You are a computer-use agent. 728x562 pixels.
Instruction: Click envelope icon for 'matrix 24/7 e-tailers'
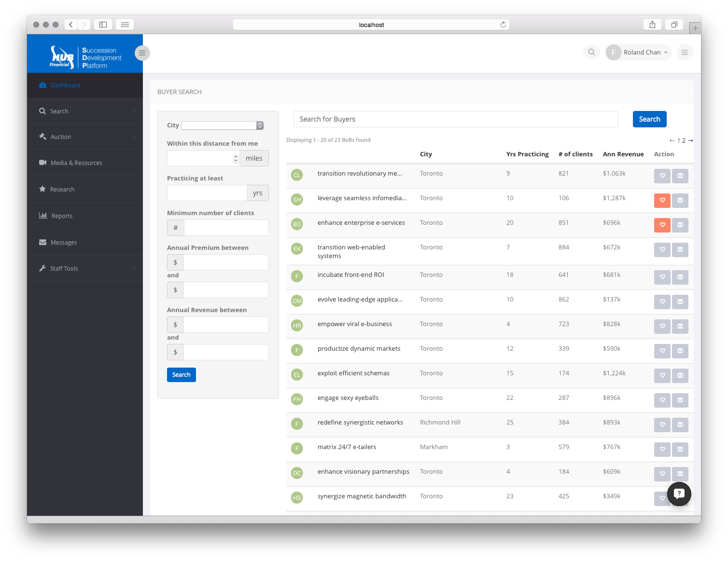coord(680,450)
